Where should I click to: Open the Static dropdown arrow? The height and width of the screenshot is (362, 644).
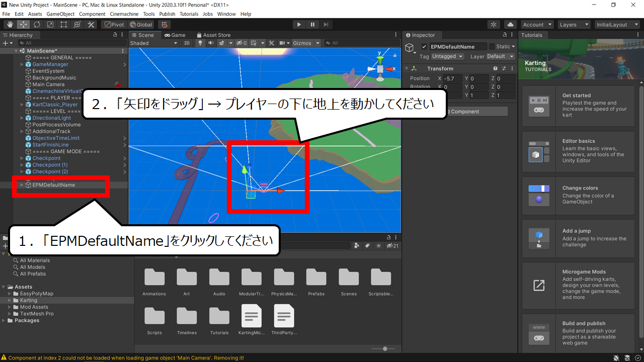pyautogui.click(x=513, y=46)
